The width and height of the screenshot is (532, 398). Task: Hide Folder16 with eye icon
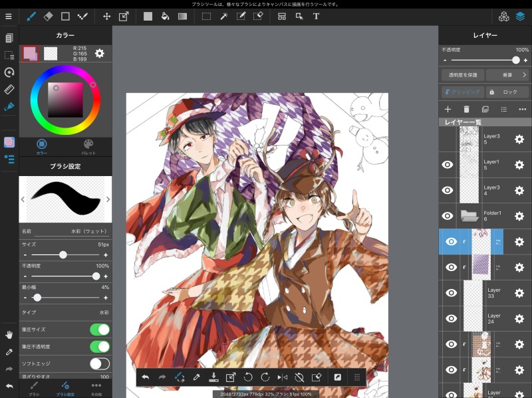coord(448,216)
